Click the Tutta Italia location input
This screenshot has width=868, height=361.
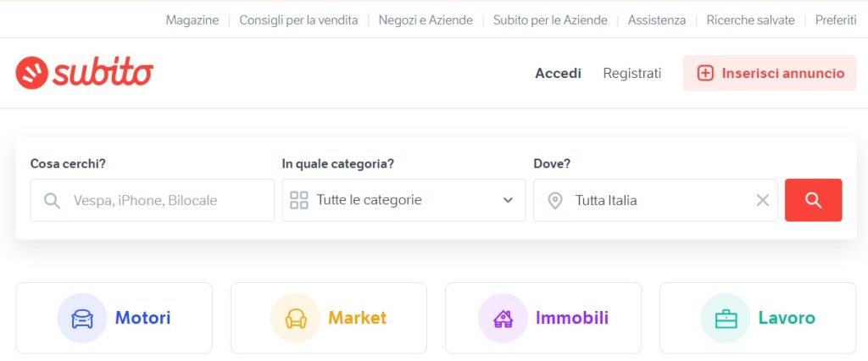[x=655, y=200]
